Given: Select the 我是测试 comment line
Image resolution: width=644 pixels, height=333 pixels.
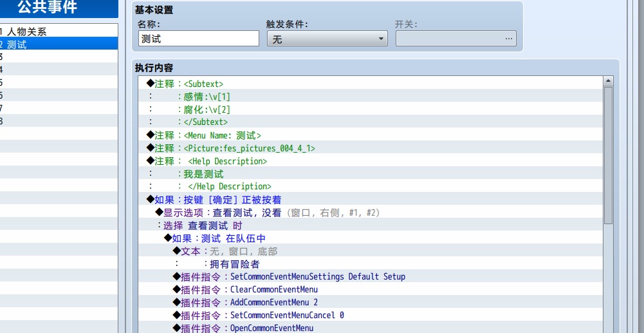Looking at the screenshot, I should pyautogui.click(x=371, y=174).
